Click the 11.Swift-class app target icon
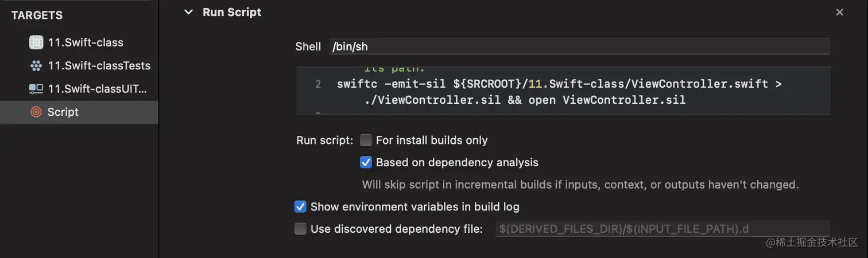 click(x=36, y=42)
